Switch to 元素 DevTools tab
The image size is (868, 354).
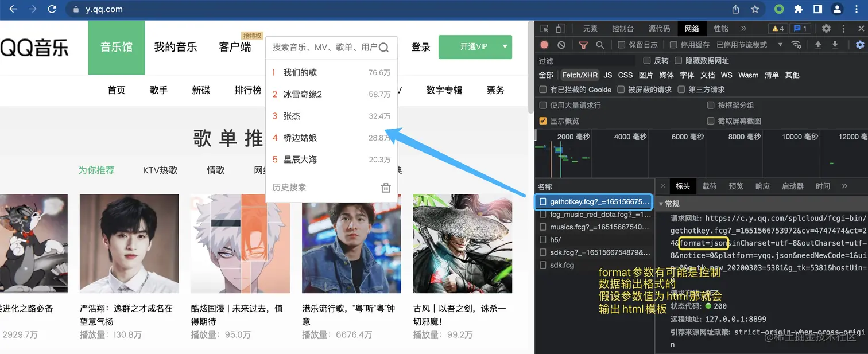point(590,29)
